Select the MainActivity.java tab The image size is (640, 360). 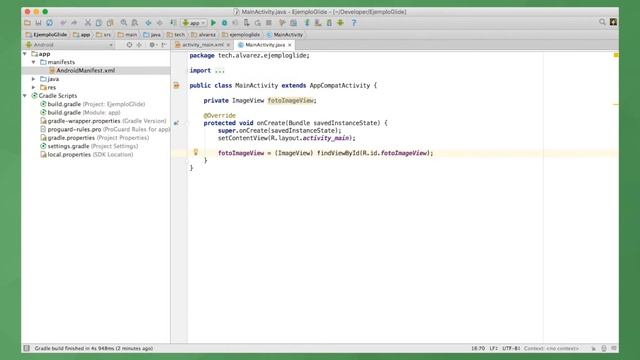point(265,45)
